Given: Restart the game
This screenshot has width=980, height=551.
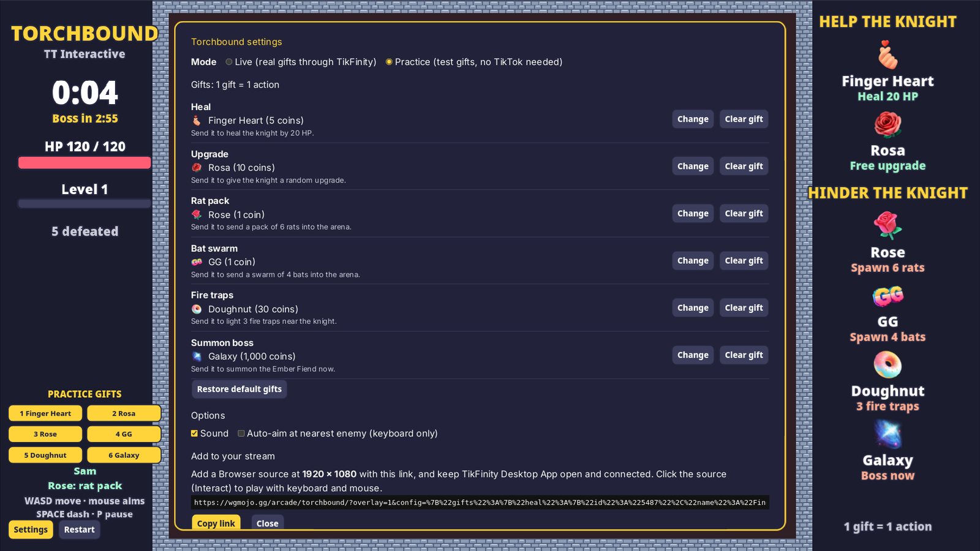Looking at the screenshot, I should click(80, 530).
